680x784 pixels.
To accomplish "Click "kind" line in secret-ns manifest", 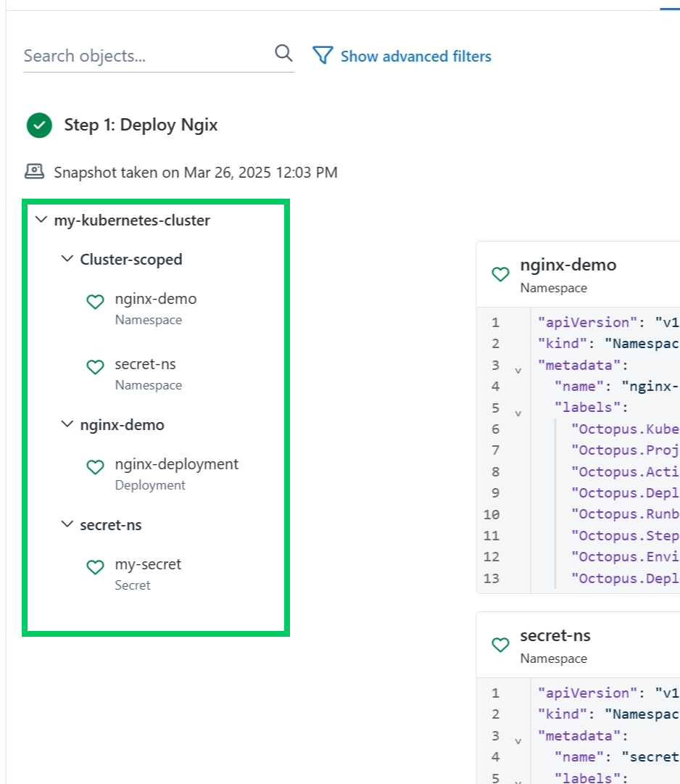I will tap(608, 714).
